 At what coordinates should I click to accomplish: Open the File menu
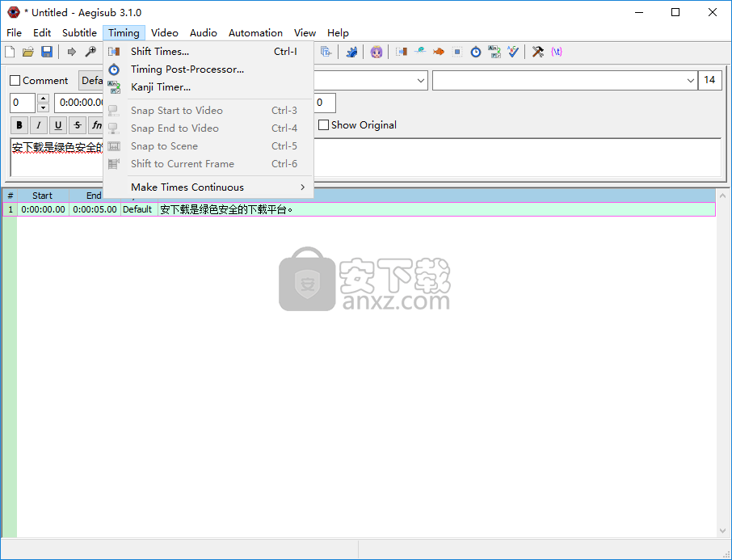pyautogui.click(x=14, y=32)
